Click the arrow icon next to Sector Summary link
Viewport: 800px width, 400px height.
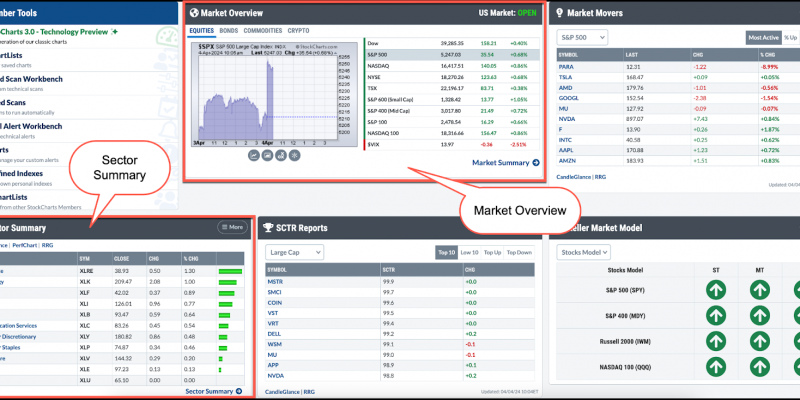[x=239, y=391]
